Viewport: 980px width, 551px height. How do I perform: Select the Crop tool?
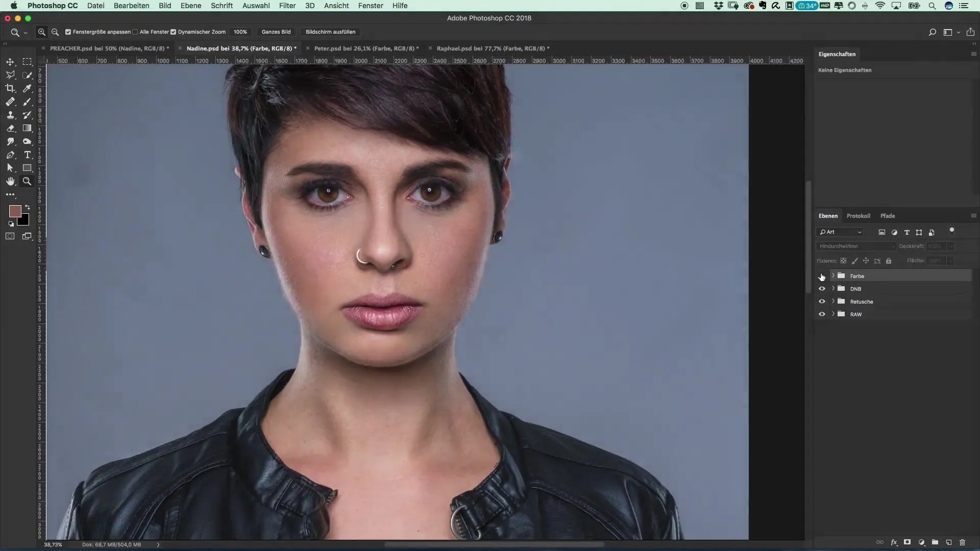pyautogui.click(x=10, y=88)
